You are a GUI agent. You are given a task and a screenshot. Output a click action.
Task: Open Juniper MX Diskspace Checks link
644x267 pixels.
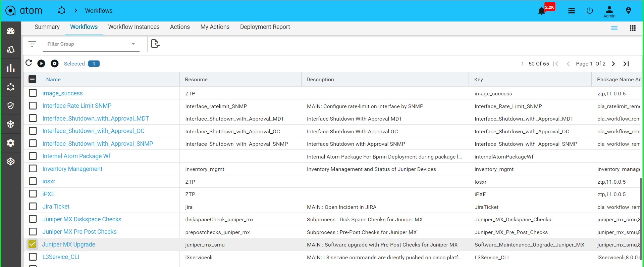pos(82,219)
